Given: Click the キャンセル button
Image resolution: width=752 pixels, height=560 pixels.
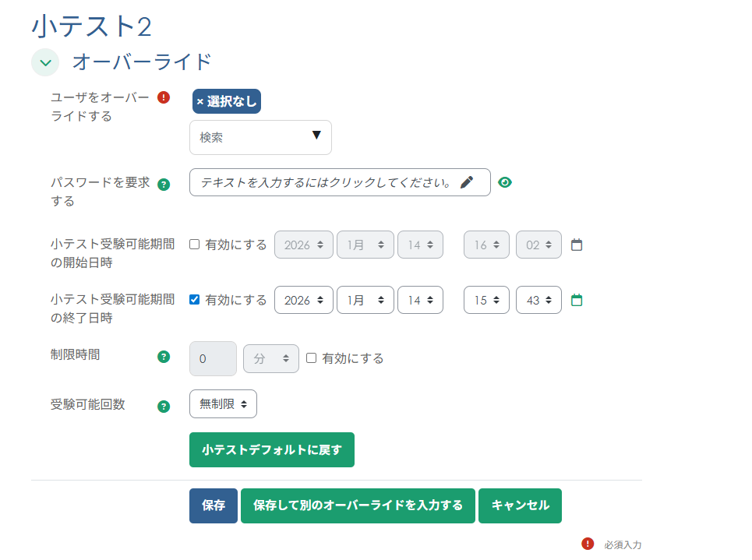Looking at the screenshot, I should [520, 505].
